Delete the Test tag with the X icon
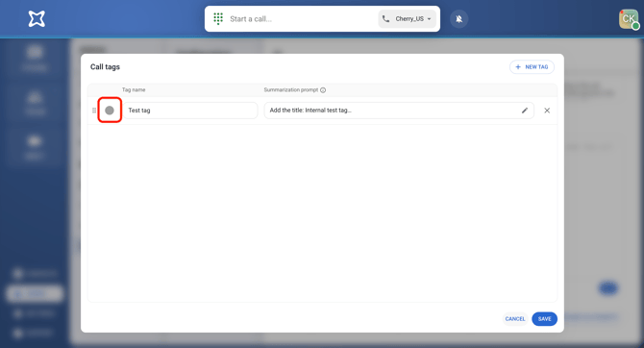Screen dimensions: 644x348 coord(547,111)
